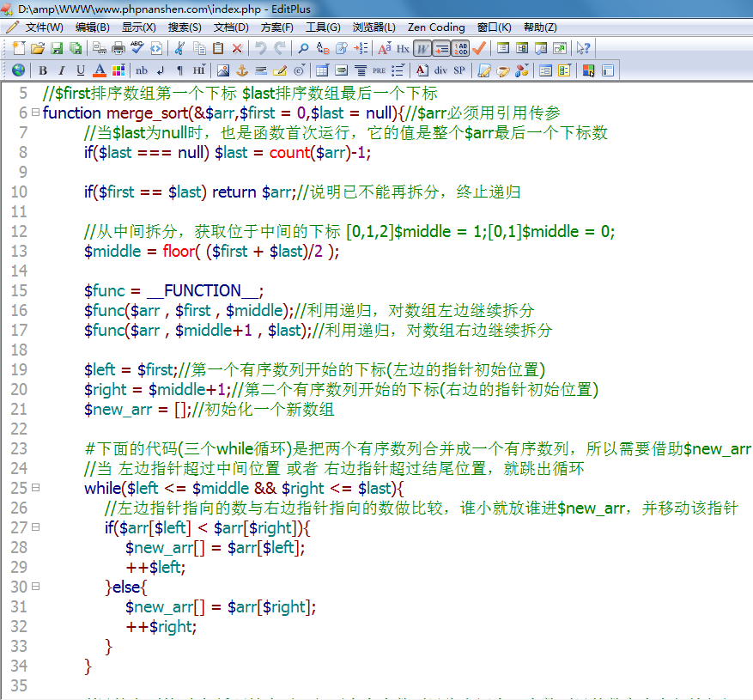The width and height of the screenshot is (753, 700).
Task: Click the Cut scissors icon
Action: point(180,48)
